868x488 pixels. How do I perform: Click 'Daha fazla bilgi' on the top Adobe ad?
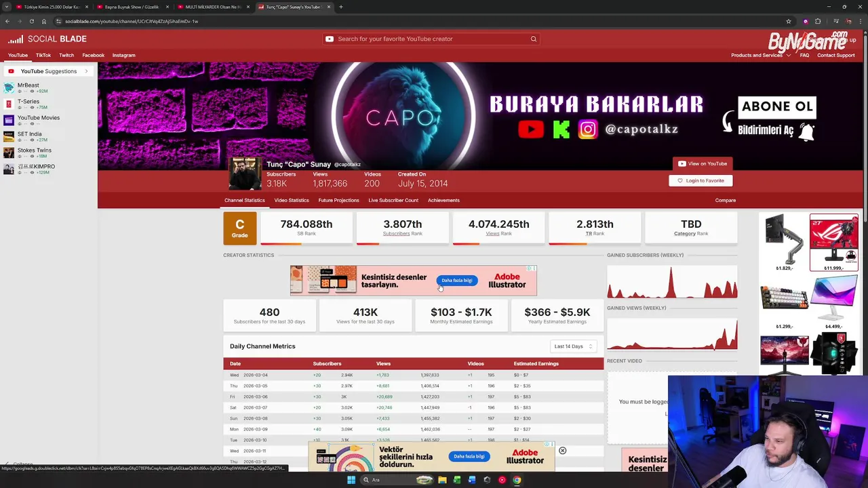point(457,281)
